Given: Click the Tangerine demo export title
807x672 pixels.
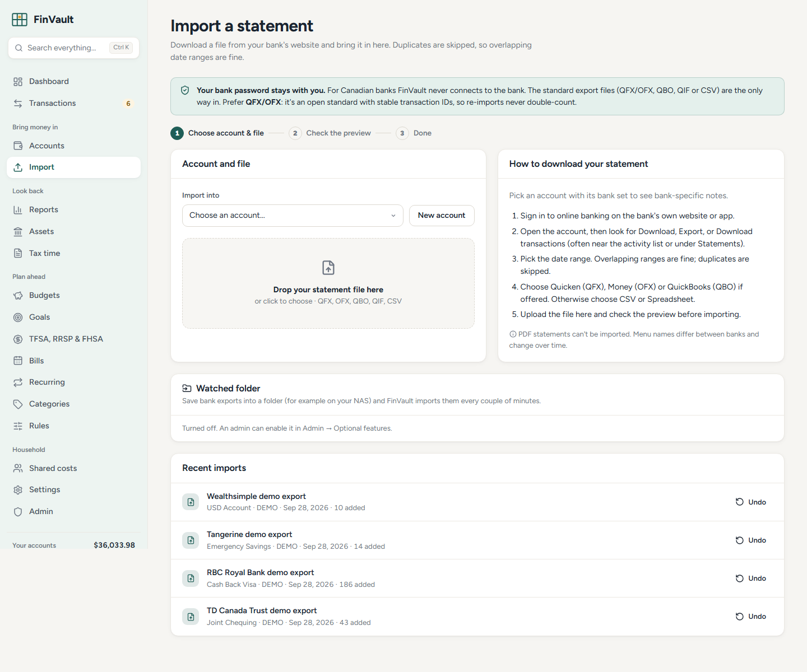Looking at the screenshot, I should 249,535.
